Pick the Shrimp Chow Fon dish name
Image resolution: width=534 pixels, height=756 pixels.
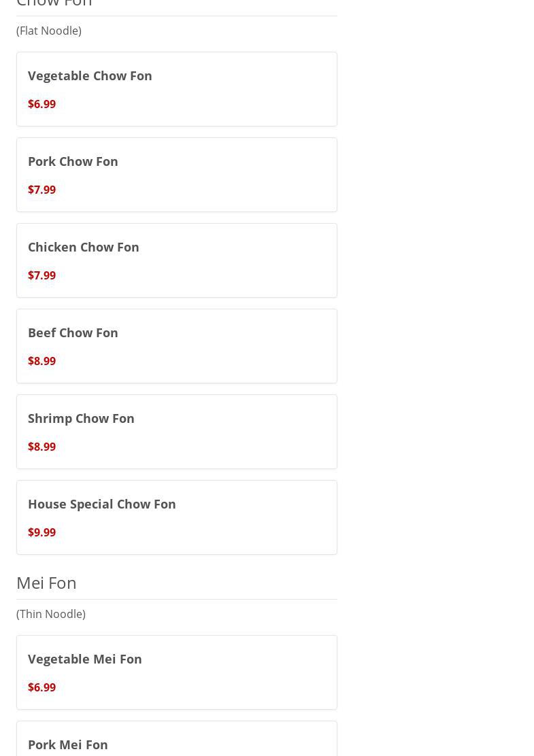click(81, 418)
